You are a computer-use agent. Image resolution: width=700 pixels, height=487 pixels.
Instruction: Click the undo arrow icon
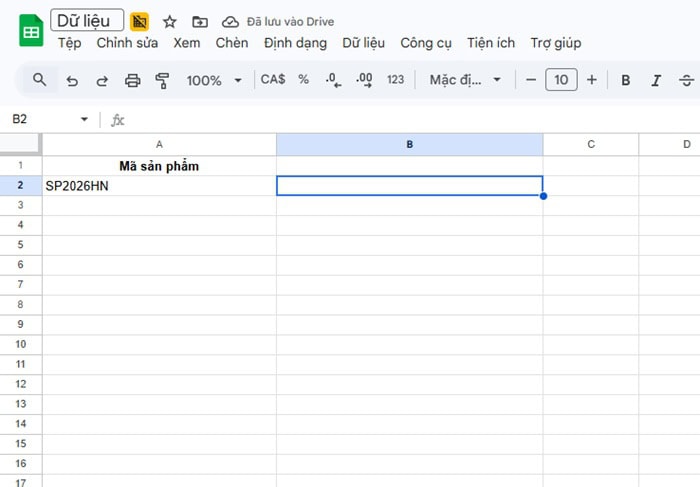click(72, 80)
